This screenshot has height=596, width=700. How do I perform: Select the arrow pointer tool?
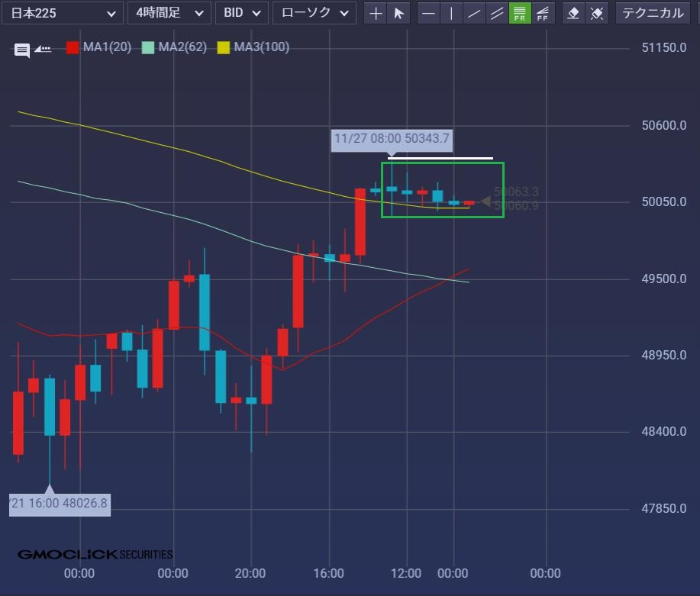[x=398, y=13]
